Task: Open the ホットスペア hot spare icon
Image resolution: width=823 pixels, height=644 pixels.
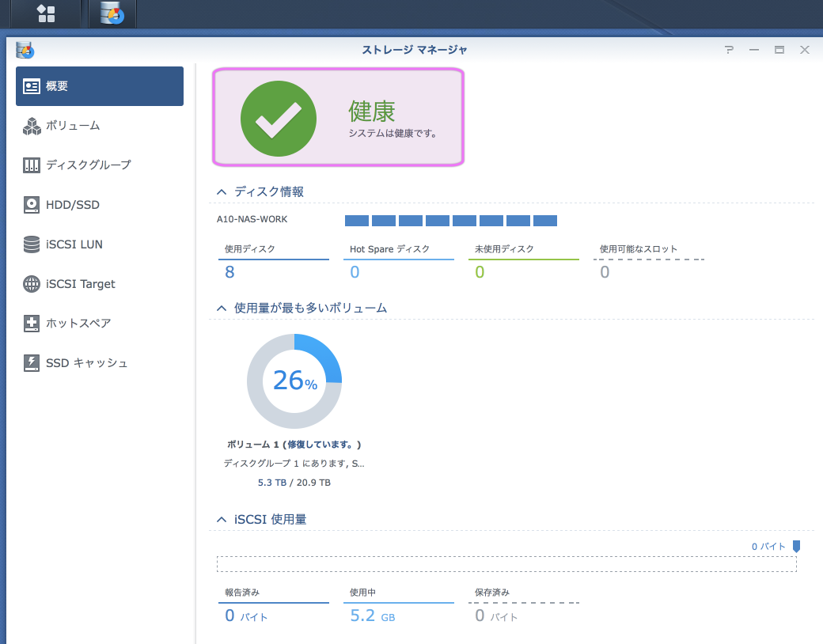Action: coord(32,324)
